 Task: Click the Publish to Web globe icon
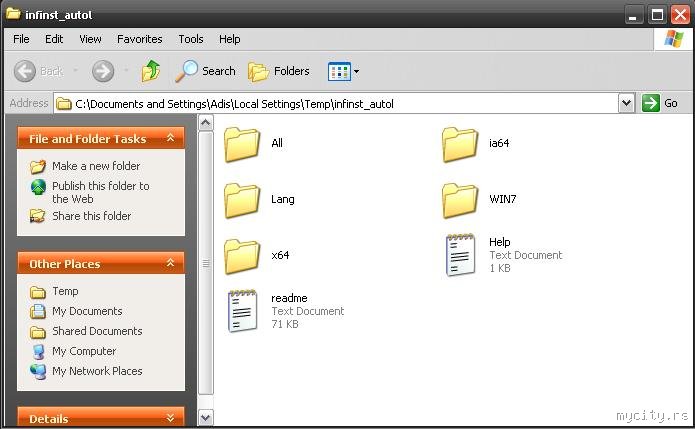coord(38,187)
